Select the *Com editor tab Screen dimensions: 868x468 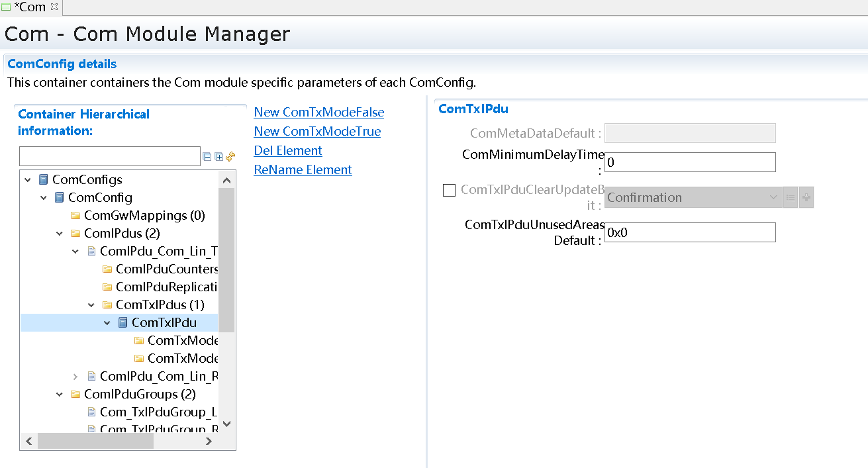coord(29,7)
